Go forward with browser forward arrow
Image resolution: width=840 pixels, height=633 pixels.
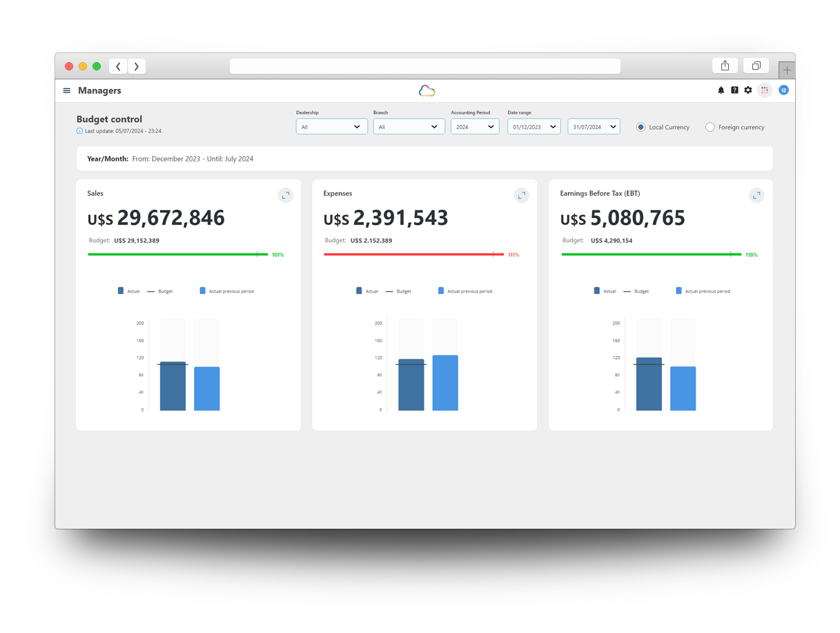[137, 66]
